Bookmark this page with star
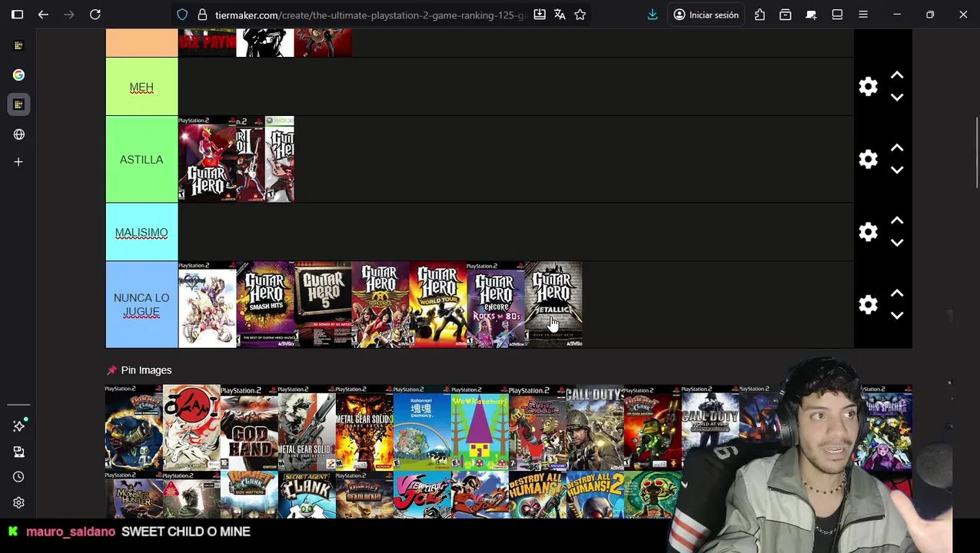This screenshot has width=980, height=553. click(x=580, y=15)
